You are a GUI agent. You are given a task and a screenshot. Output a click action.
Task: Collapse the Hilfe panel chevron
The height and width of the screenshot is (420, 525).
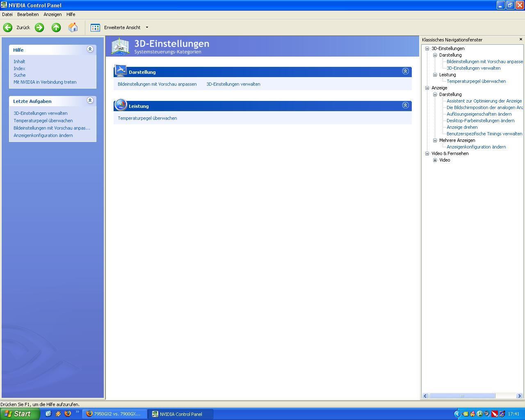click(90, 49)
